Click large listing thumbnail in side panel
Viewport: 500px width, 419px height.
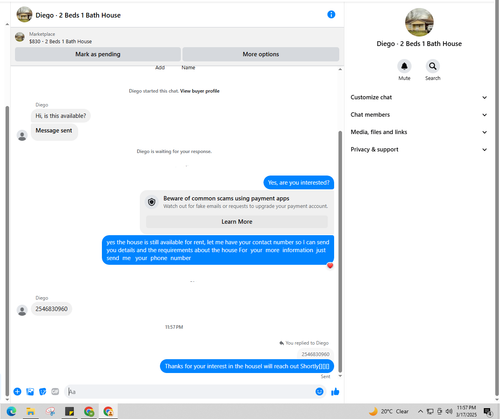coord(419,22)
